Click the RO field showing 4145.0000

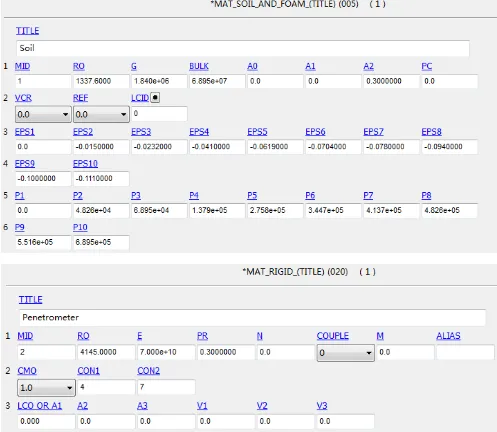106,352
